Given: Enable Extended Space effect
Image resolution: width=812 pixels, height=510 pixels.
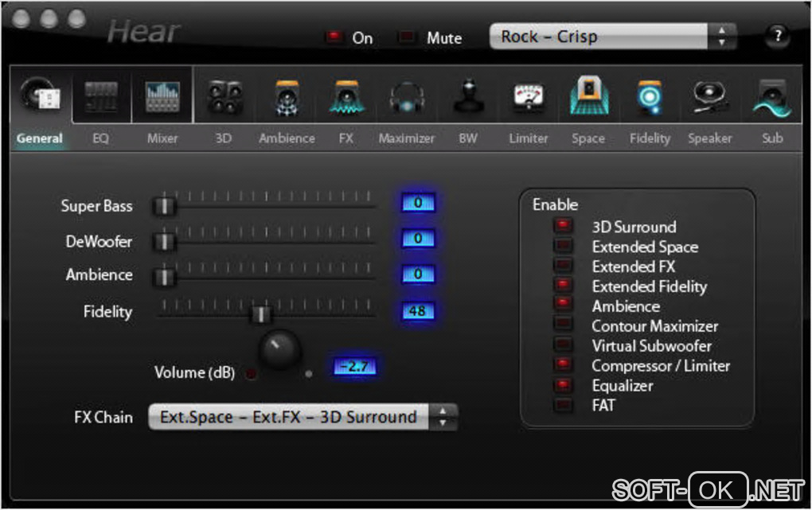Looking at the screenshot, I should pyautogui.click(x=563, y=245).
